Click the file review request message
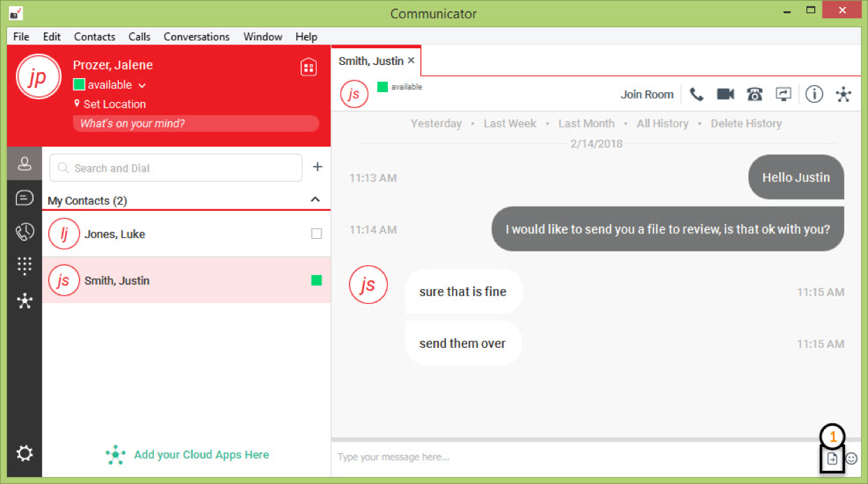The width and height of the screenshot is (868, 484). coord(668,229)
